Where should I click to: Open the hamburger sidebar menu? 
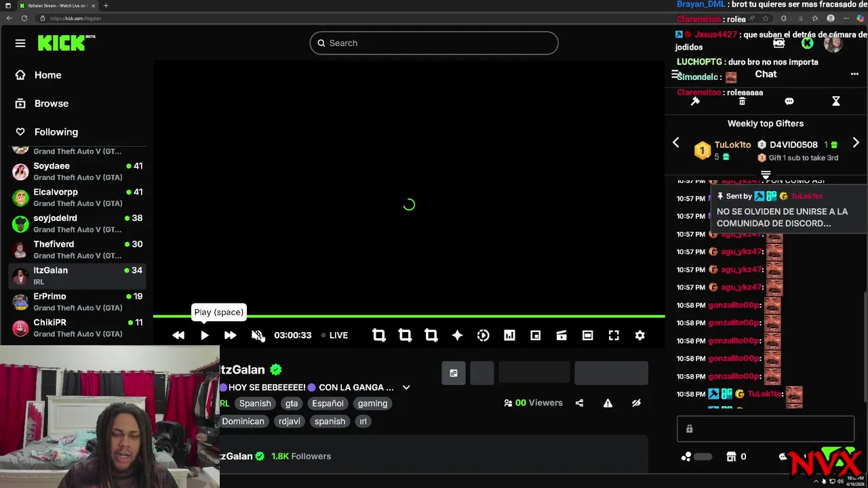(20, 43)
